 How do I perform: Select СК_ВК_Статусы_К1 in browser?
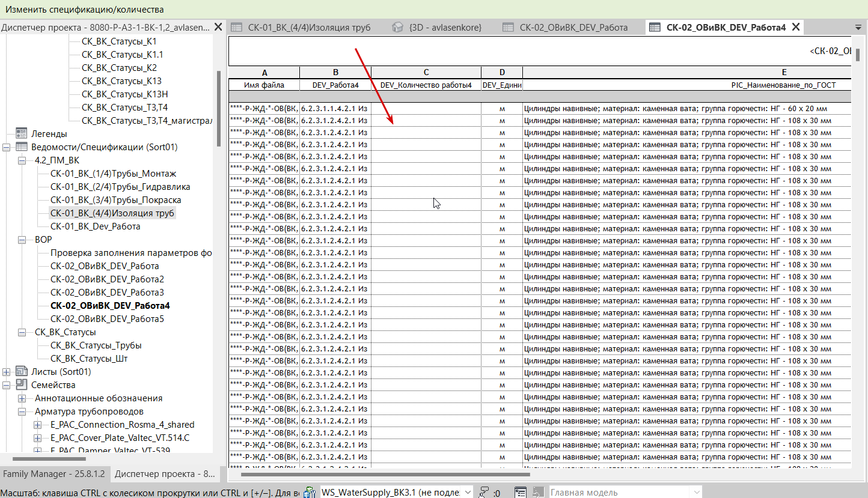click(118, 41)
